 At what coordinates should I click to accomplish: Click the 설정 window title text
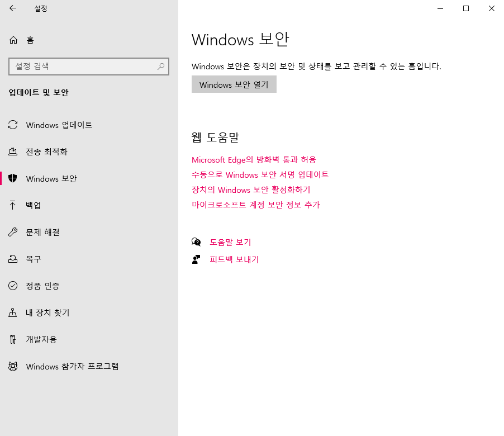41,8
